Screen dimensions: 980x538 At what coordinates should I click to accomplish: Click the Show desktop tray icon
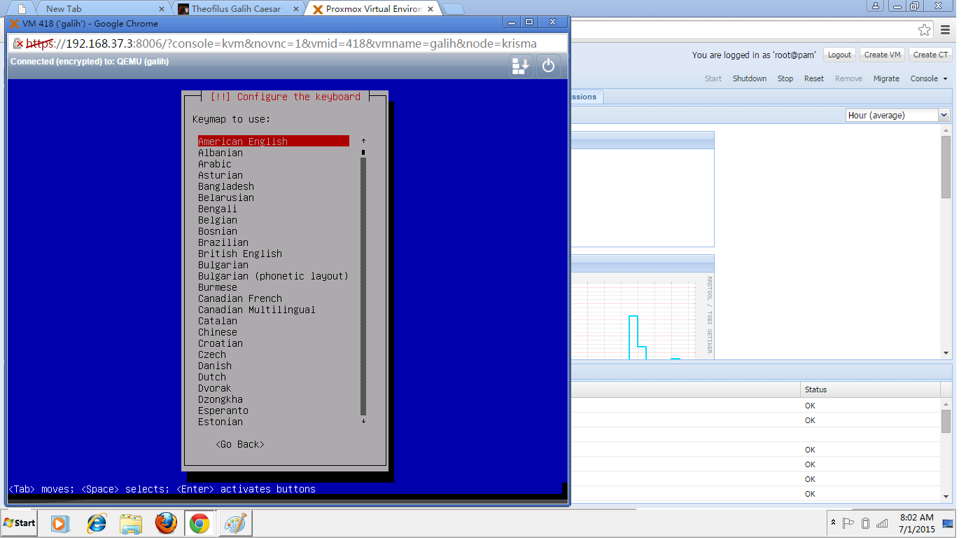pos(948,523)
